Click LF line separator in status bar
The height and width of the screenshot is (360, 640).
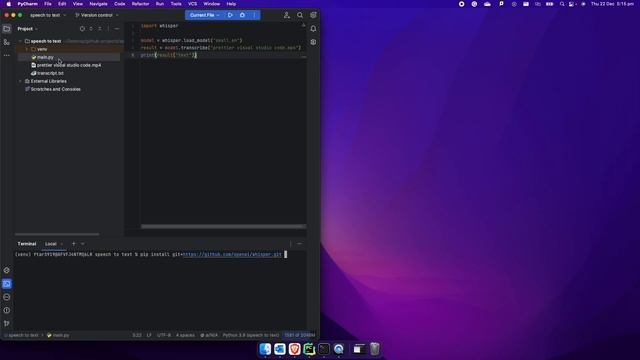click(x=149, y=335)
